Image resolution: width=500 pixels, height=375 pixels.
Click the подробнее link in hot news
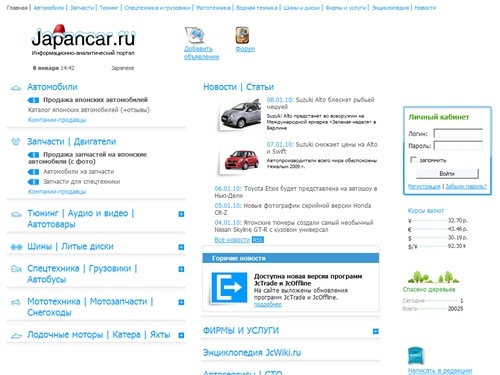[268, 304]
